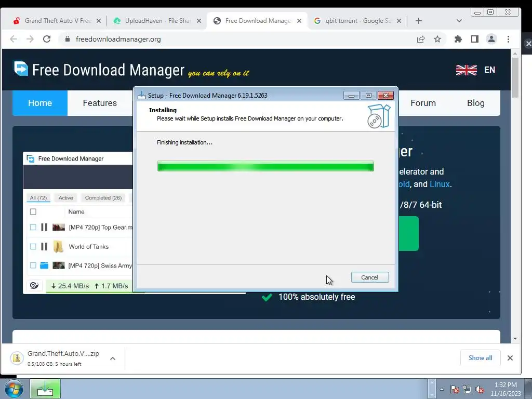Click the installer taskbar button

pyautogui.click(x=45, y=389)
